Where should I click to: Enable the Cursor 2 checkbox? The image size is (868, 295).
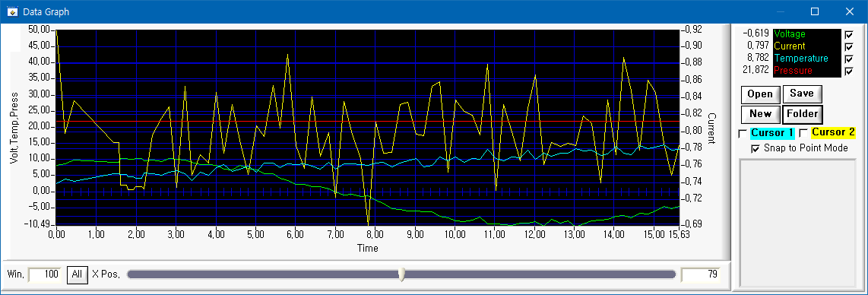(804, 133)
